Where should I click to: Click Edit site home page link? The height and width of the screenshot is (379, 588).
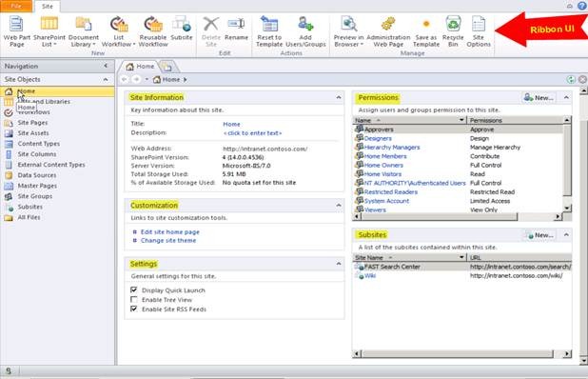[x=170, y=232]
